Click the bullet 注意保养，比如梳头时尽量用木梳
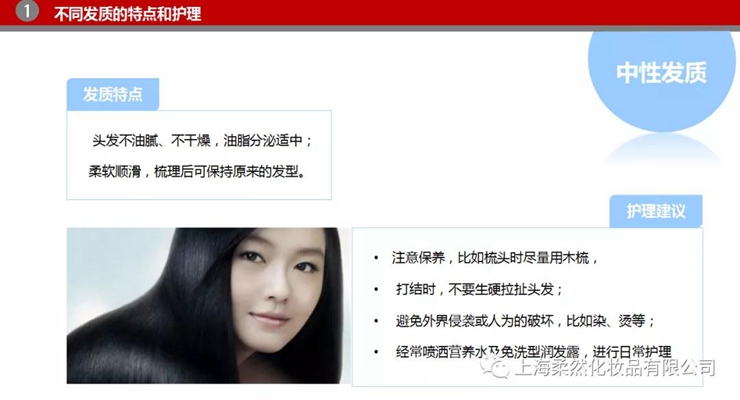This screenshot has height=400, width=740. (495, 258)
